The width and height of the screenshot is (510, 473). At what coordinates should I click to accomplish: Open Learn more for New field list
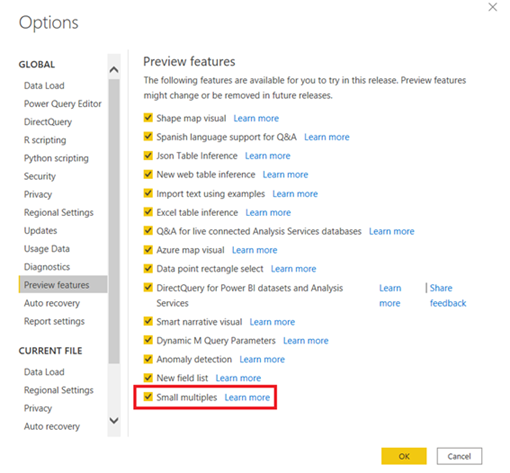click(238, 378)
